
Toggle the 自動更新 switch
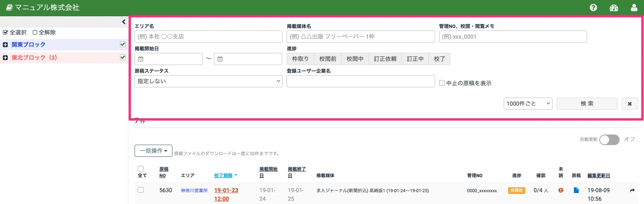[x=609, y=140]
